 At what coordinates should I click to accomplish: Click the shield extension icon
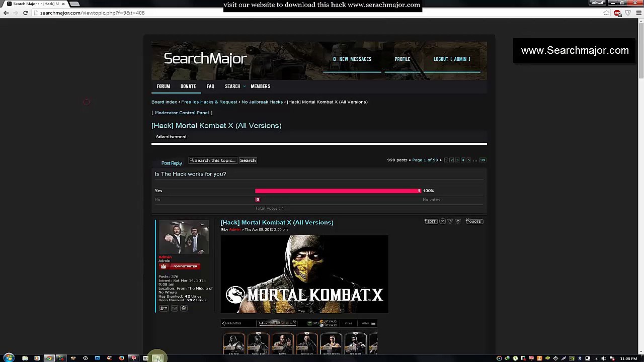[627, 13]
